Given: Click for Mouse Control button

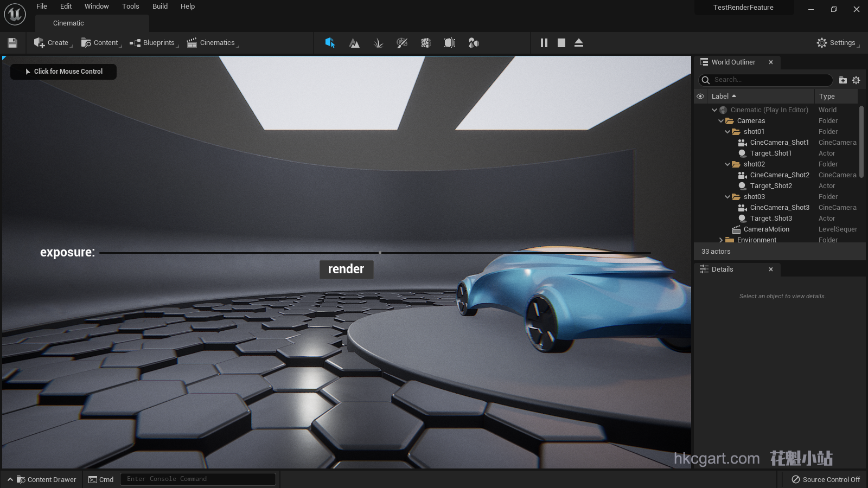Looking at the screenshot, I should tap(63, 72).
